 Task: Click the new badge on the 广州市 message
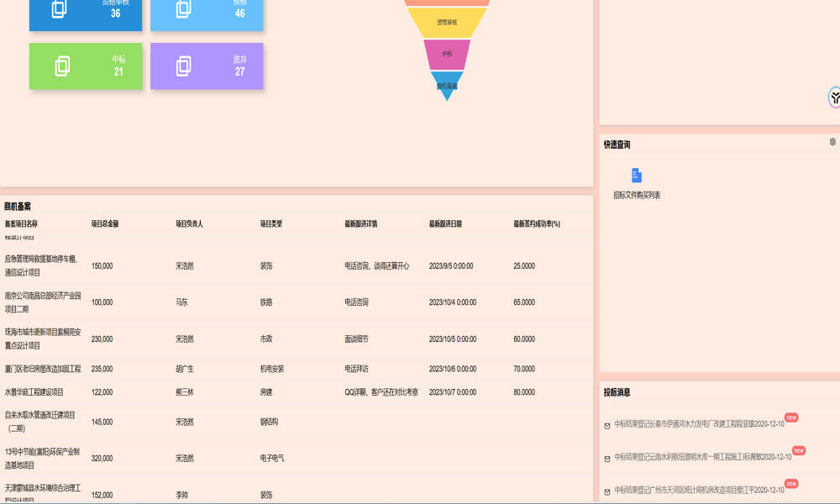click(791, 484)
